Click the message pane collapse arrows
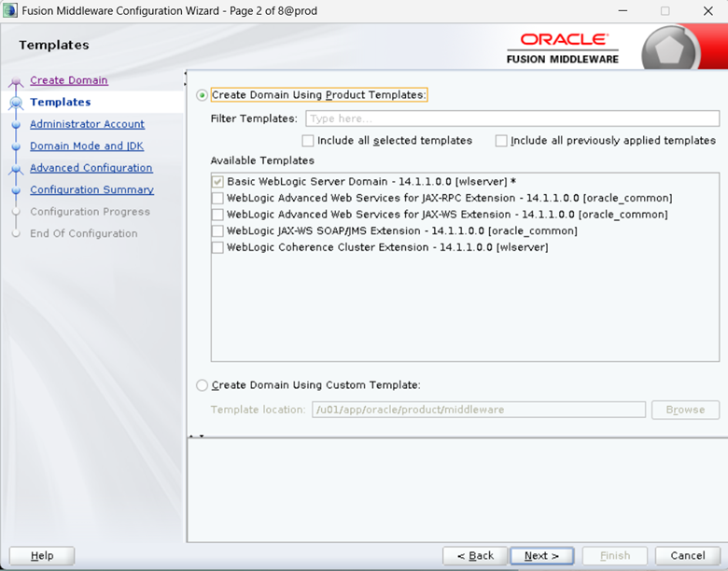Viewport: 728px width, 571px height. coord(197,436)
